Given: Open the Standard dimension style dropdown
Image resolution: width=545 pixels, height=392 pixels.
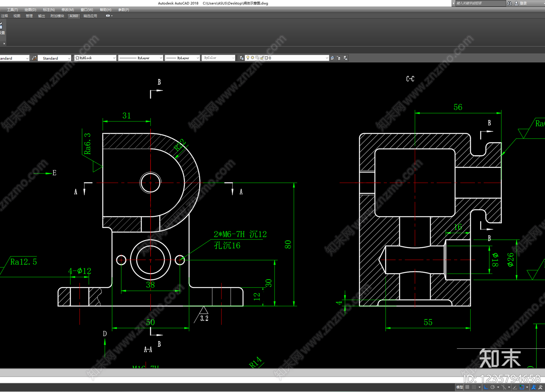Looking at the screenshot, I should (x=54, y=58).
